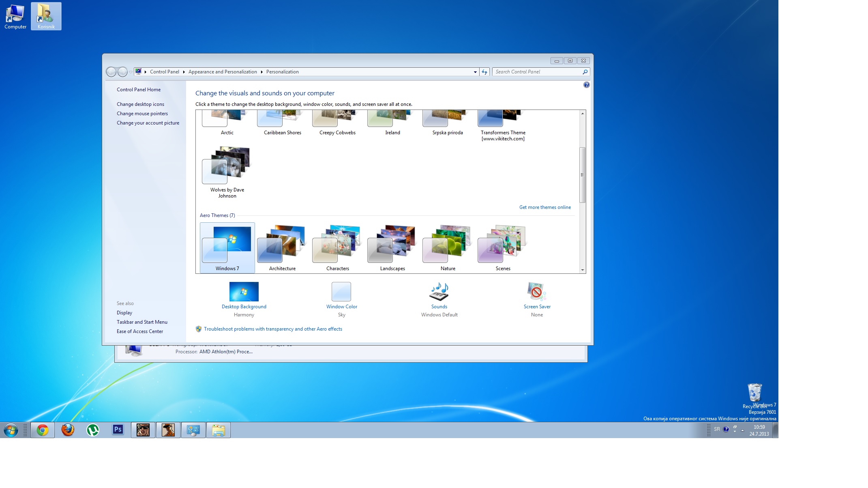
Task: Open the Sounds settings icon
Action: click(x=439, y=292)
